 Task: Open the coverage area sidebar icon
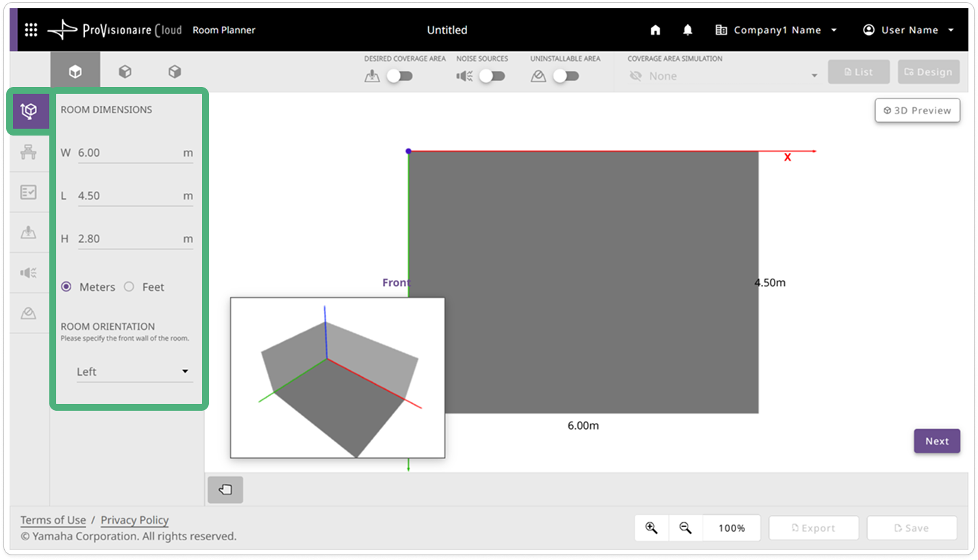(x=28, y=233)
